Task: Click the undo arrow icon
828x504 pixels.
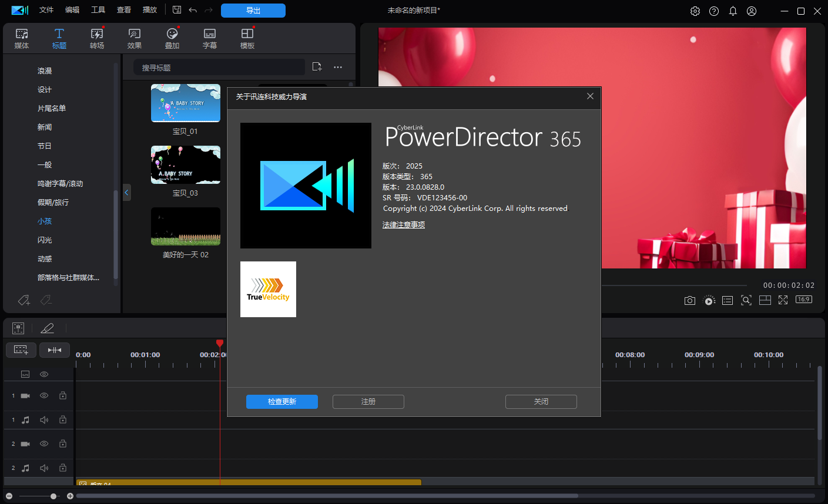Action: (193, 10)
